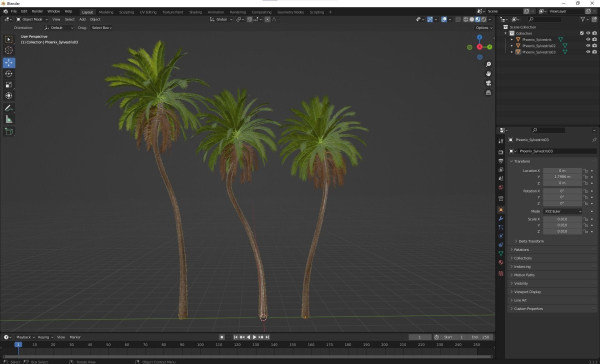
Task: Switch to the Shading workspace tab
Action: [195, 12]
